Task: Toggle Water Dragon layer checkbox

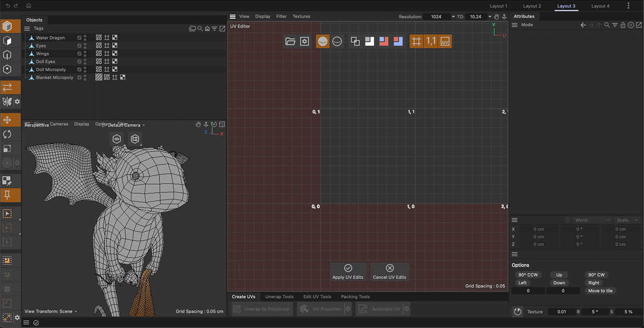Action: coord(79,38)
